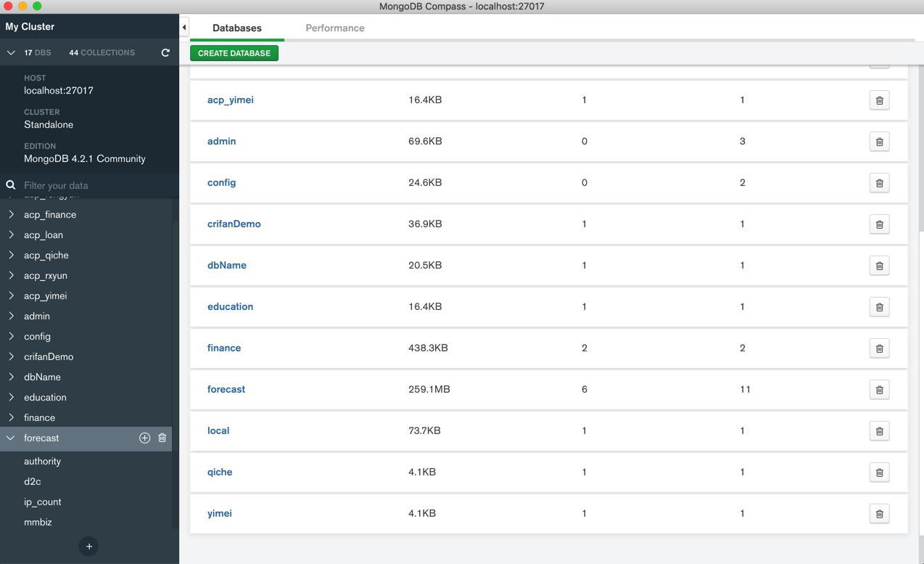
Task: Click trash icon in forecast table row
Action: tap(879, 390)
